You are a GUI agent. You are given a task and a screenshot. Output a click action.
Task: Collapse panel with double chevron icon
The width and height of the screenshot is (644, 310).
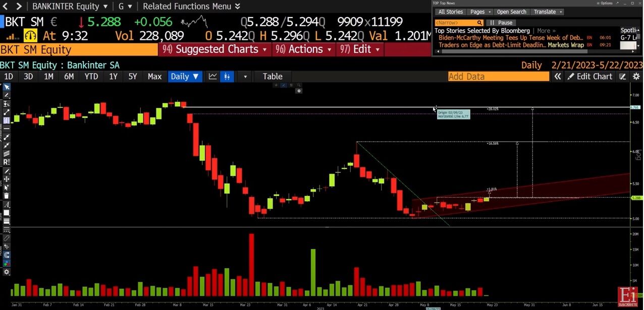point(557,77)
